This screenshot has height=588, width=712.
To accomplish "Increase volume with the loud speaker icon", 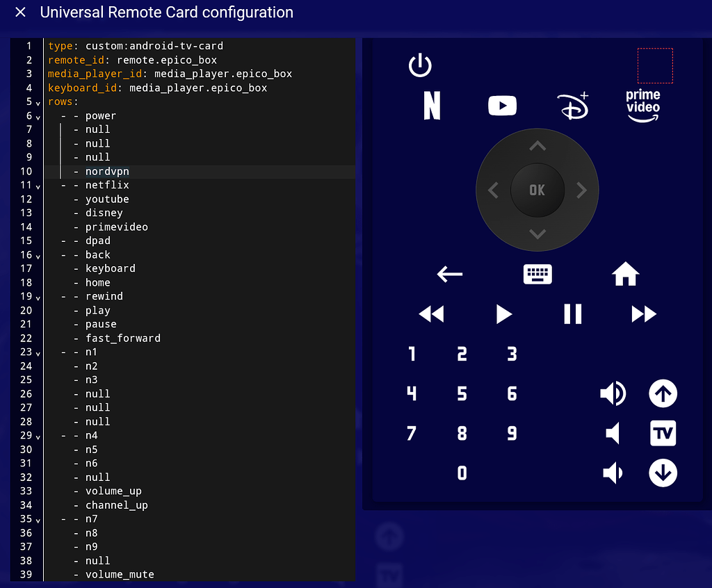I will pyautogui.click(x=613, y=393).
